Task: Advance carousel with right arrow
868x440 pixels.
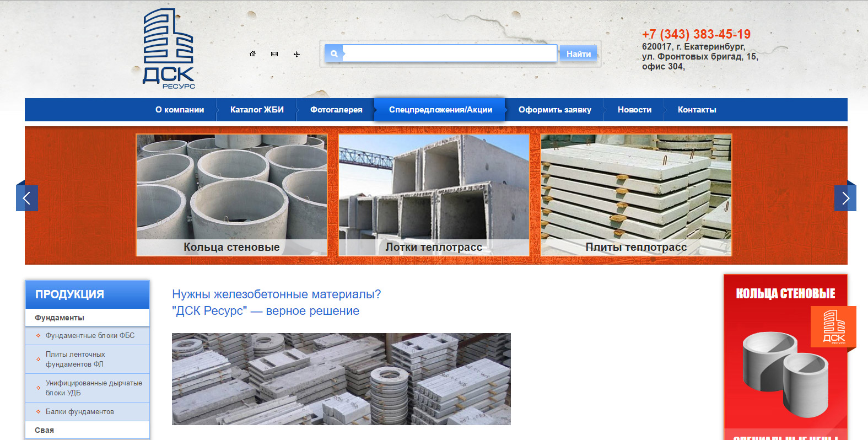Action: (x=845, y=198)
